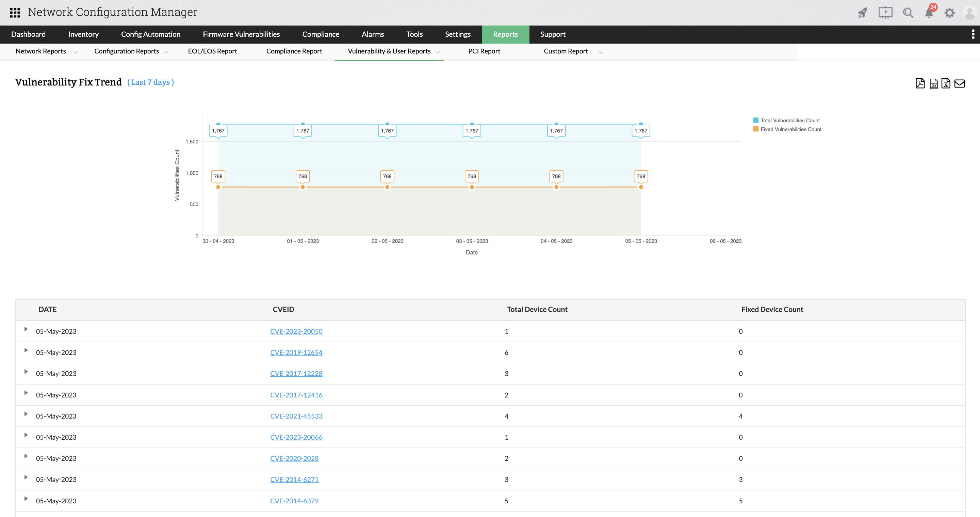Select the PCI Report tab
980x517 pixels.
pos(484,51)
